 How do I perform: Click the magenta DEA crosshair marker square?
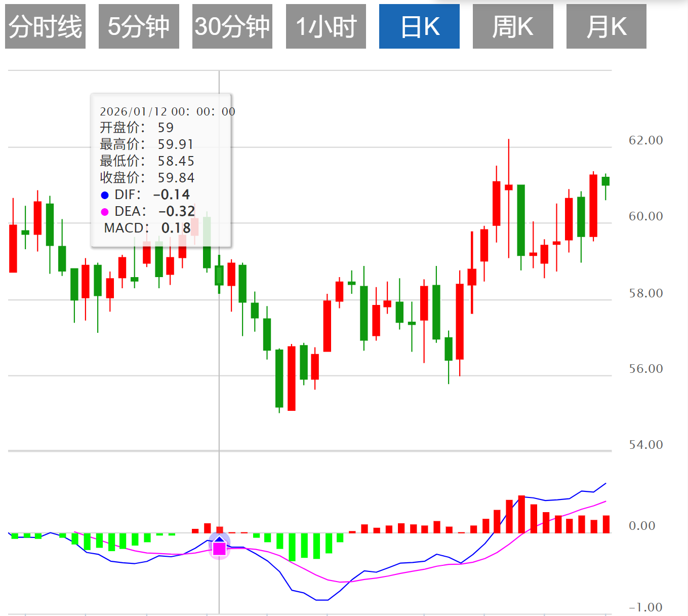[219, 549]
